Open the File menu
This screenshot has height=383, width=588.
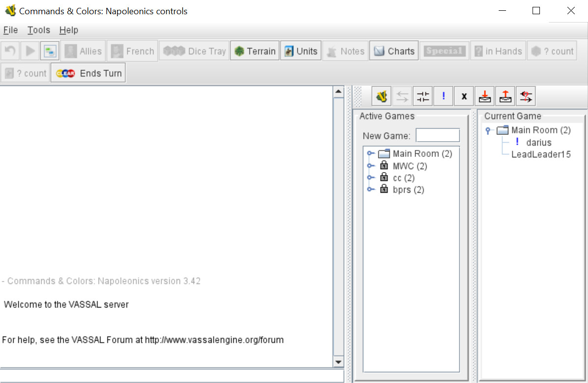[10, 30]
